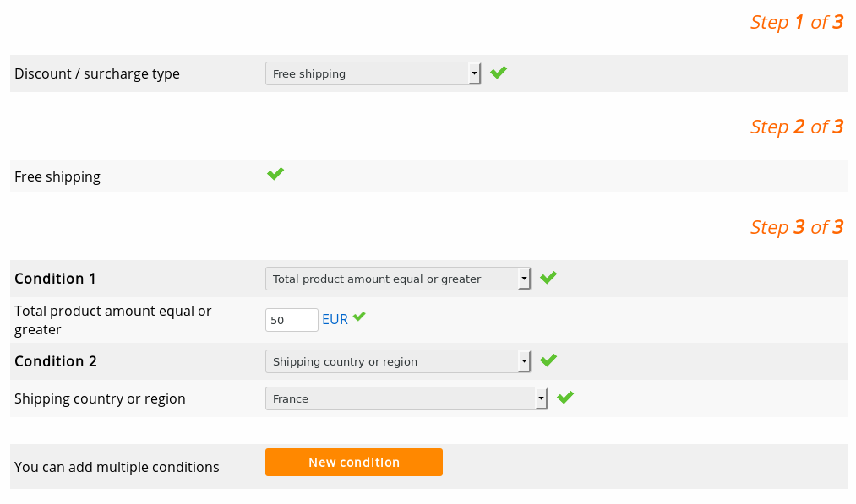
Task: Open the Shipping country or region dropdown
Action: pos(406,398)
